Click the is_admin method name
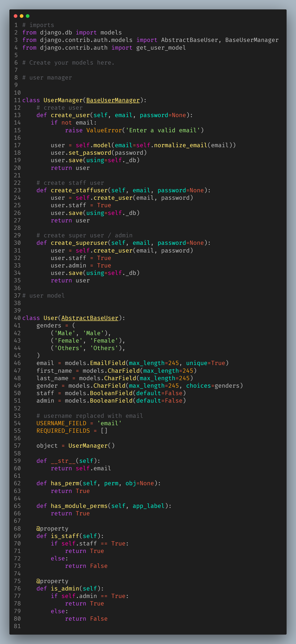Screen dimensions: 296x644 click(x=65, y=588)
